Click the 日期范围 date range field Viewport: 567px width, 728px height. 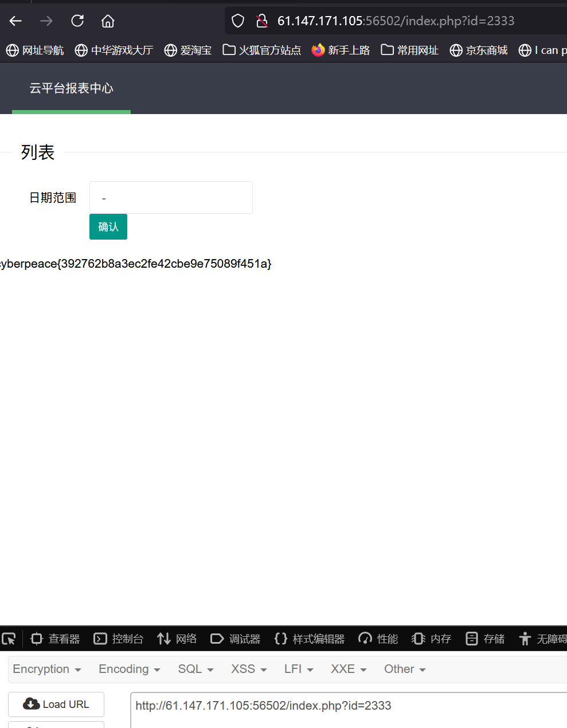coord(170,197)
